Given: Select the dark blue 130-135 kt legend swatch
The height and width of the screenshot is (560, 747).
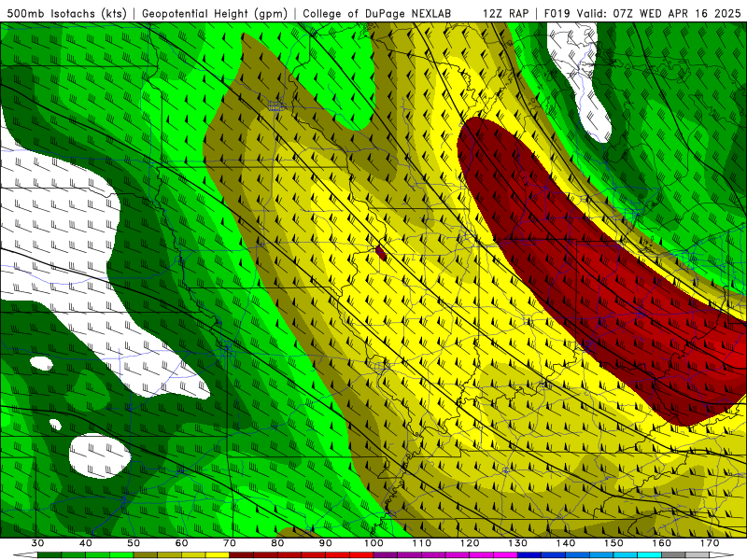Looking at the screenshot, I should (529, 554).
